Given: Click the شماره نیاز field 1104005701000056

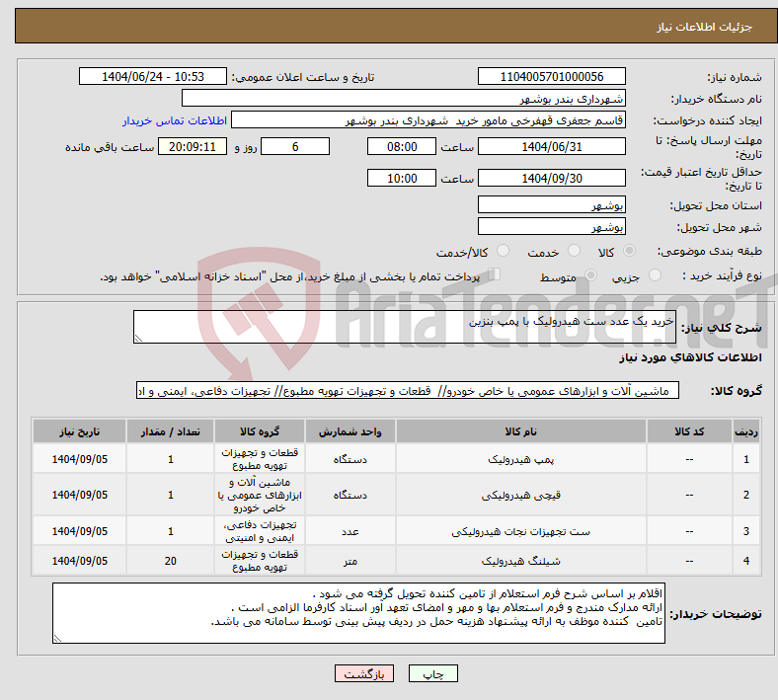Looking at the screenshot, I should tap(552, 77).
